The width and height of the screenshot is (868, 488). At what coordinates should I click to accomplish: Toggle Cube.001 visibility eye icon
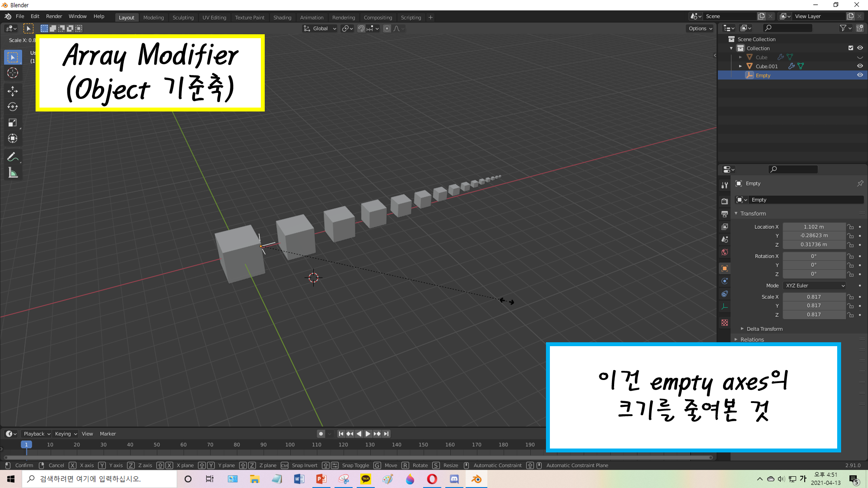[x=860, y=66]
